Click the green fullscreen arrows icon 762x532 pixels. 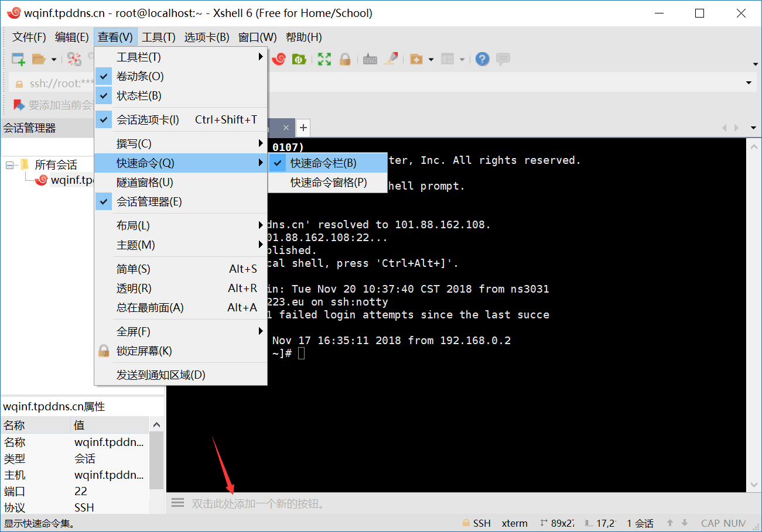[324, 59]
